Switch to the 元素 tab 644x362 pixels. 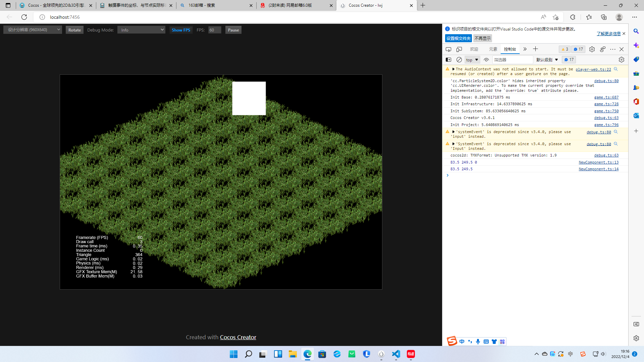point(493,49)
